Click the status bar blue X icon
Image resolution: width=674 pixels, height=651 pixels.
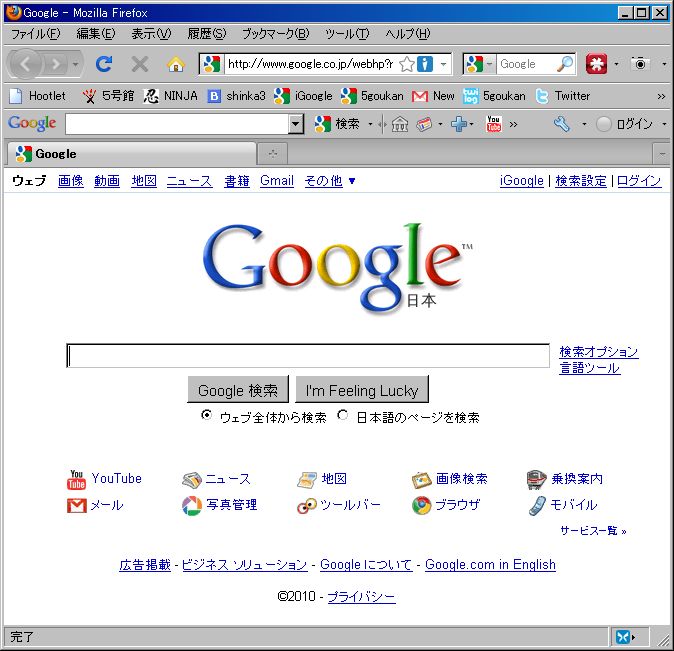(622, 636)
